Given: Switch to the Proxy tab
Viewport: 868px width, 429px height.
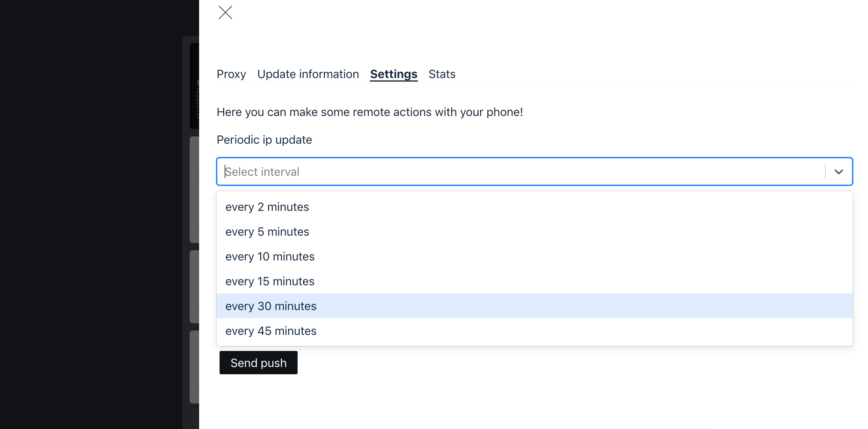Looking at the screenshot, I should click(x=231, y=74).
